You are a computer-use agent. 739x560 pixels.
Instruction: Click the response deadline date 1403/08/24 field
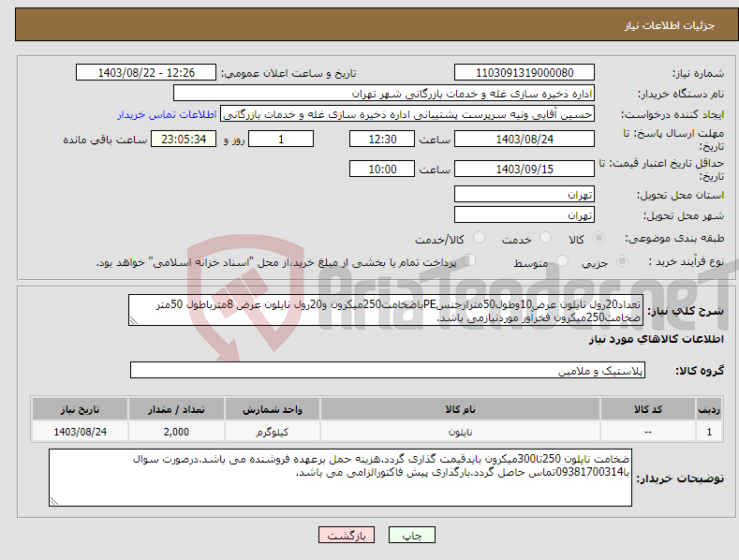pyautogui.click(x=525, y=139)
